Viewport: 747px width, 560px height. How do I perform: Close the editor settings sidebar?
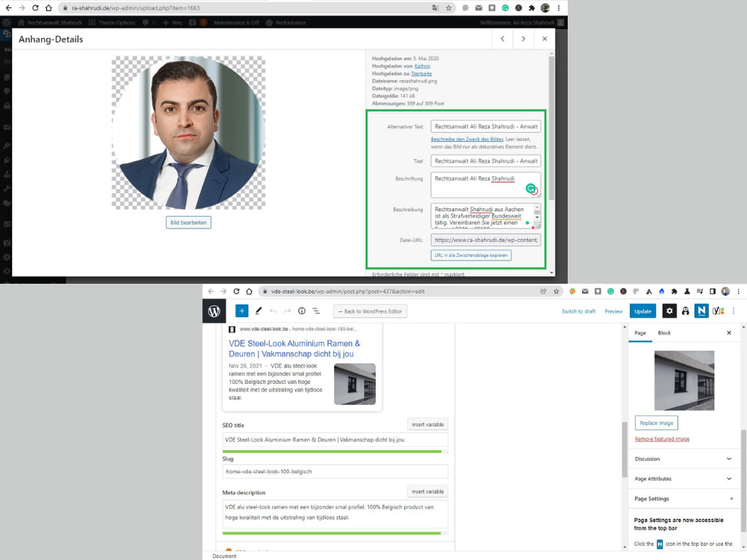coord(729,333)
